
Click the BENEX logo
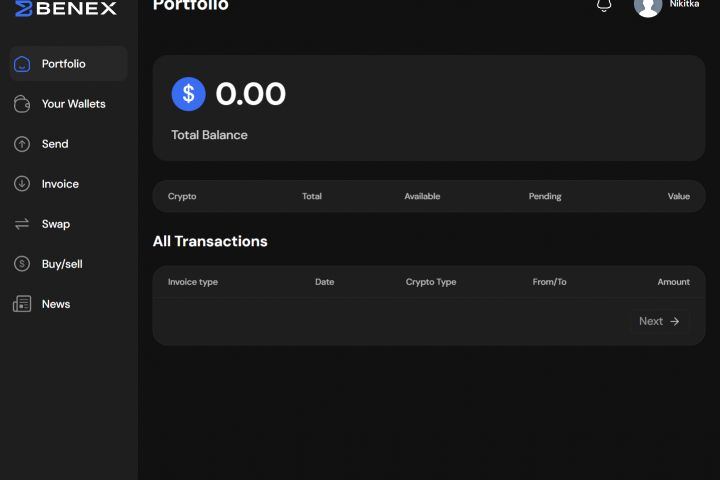click(66, 8)
